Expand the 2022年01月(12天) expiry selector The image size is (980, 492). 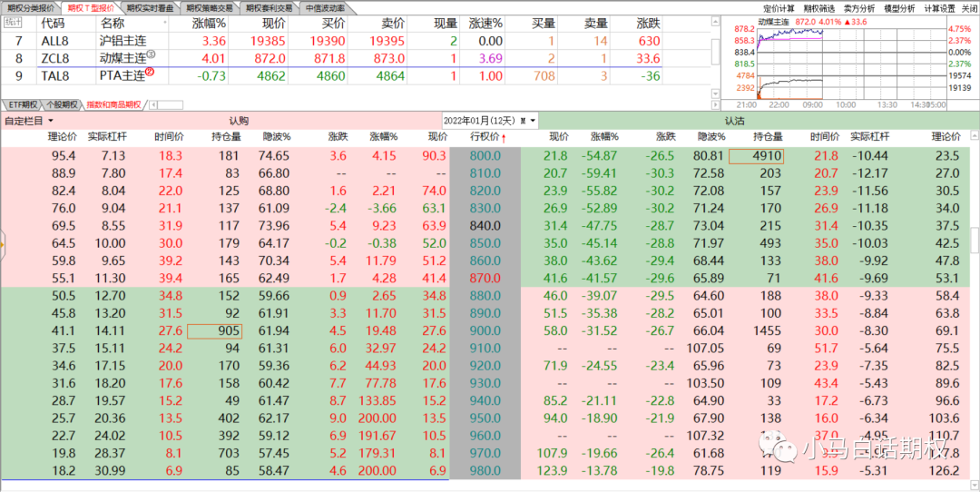(532, 120)
